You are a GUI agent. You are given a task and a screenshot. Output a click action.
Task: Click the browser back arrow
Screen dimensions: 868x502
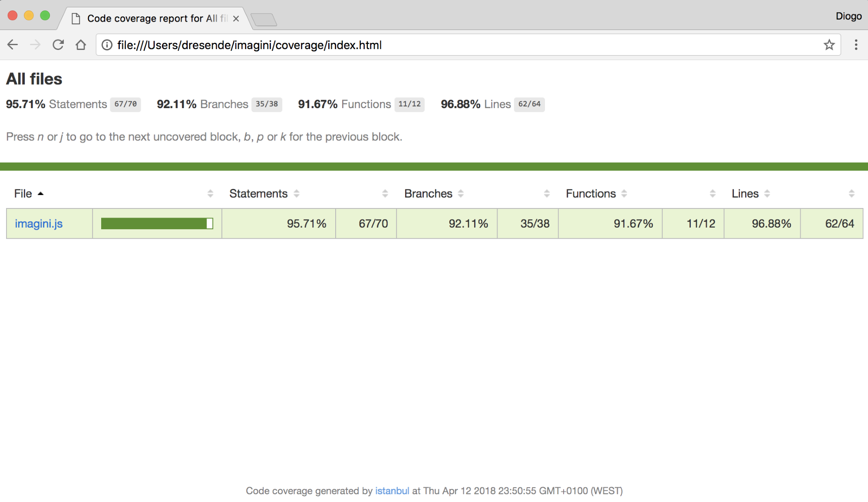tap(13, 45)
